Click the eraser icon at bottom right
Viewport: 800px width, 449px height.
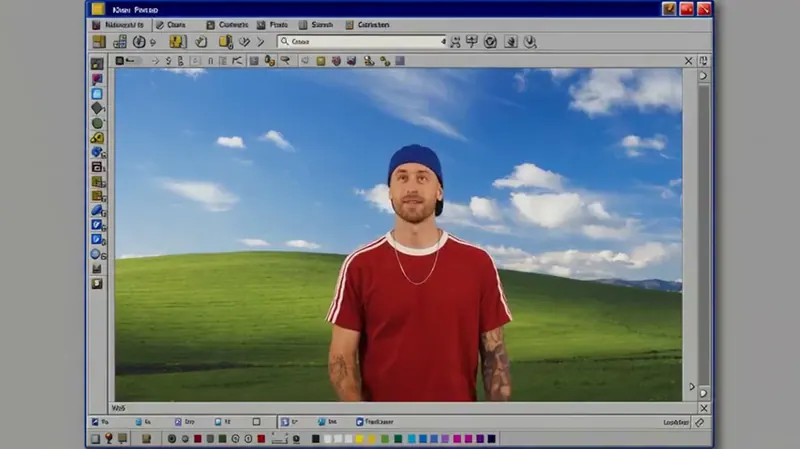click(x=699, y=422)
